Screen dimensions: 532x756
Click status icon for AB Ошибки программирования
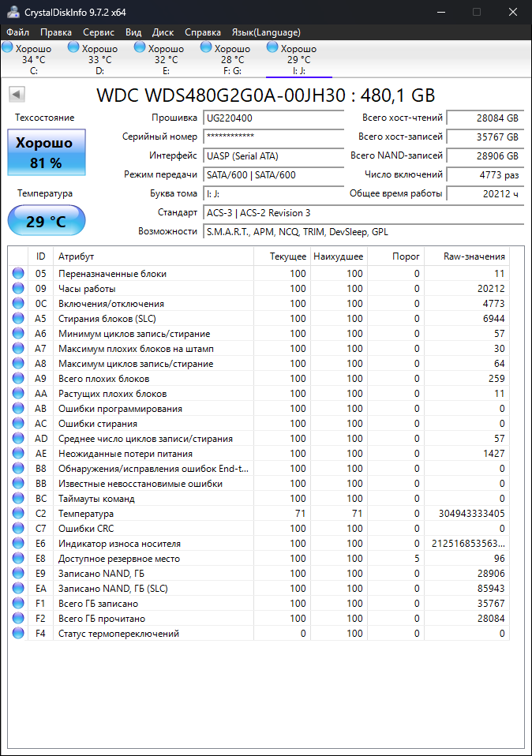coord(18,408)
